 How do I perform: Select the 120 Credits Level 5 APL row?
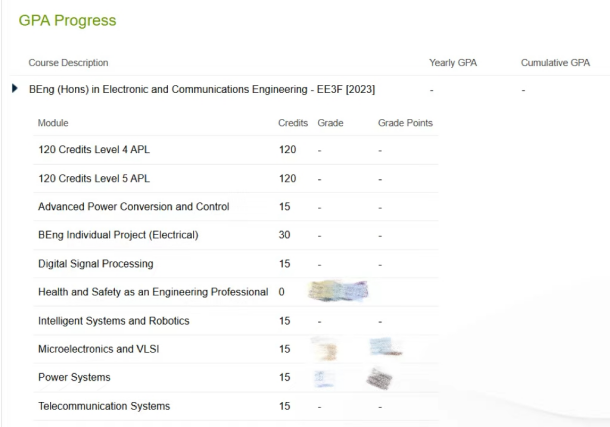pos(93,179)
